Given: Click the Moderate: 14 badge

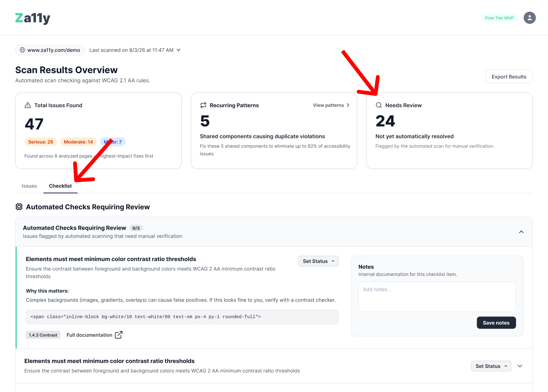Looking at the screenshot, I should tap(78, 142).
